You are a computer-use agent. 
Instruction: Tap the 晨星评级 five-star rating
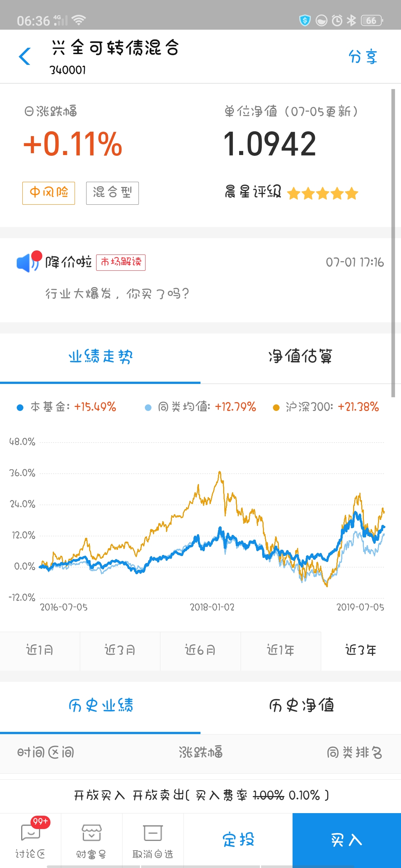(322, 193)
